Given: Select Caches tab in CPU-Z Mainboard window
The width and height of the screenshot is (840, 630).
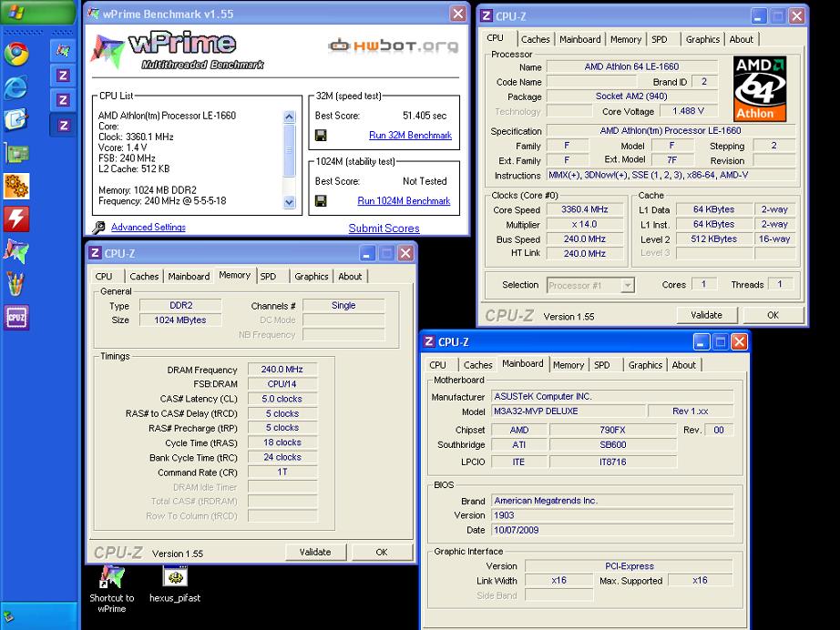Looking at the screenshot, I should 478,365.
